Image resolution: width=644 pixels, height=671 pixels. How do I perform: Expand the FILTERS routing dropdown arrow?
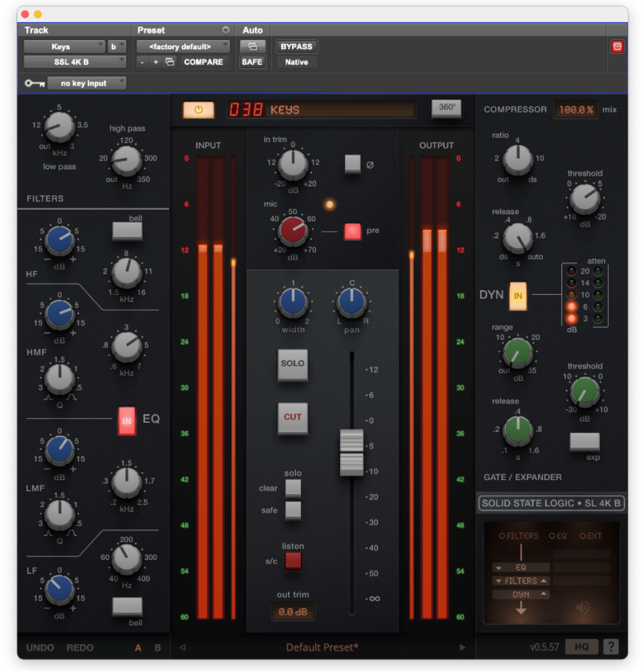pos(498,580)
